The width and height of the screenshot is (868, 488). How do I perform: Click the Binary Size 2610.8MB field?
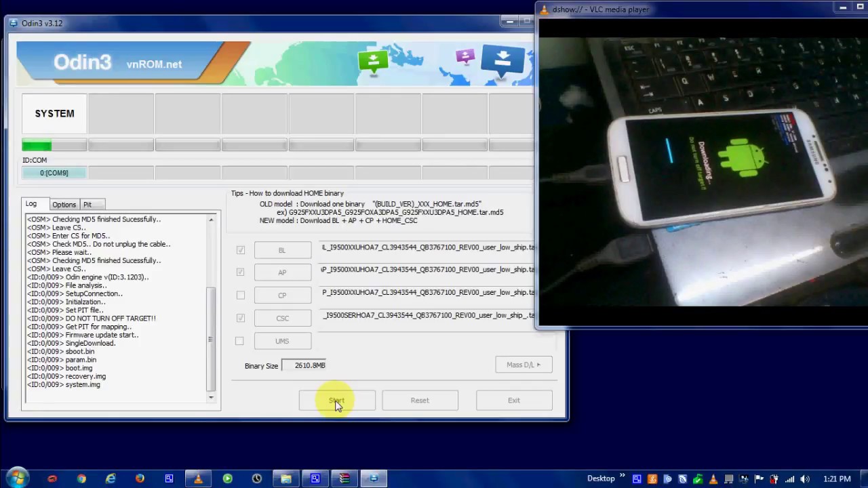click(x=304, y=365)
